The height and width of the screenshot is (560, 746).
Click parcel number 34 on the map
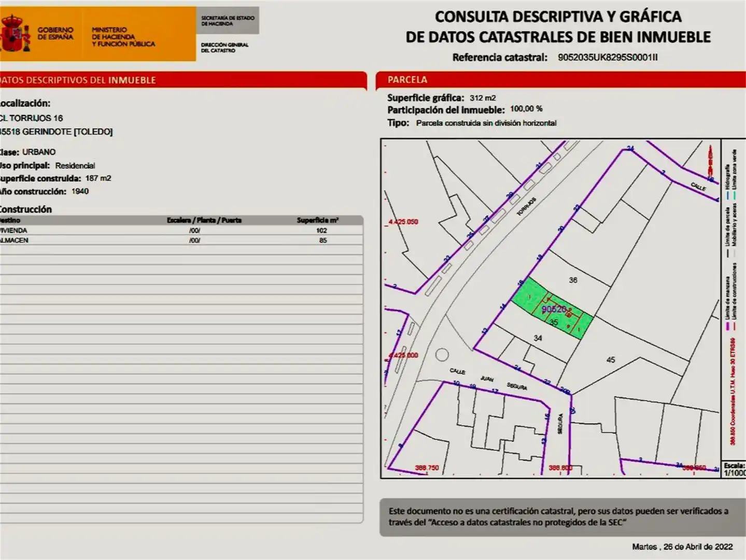click(x=538, y=338)
